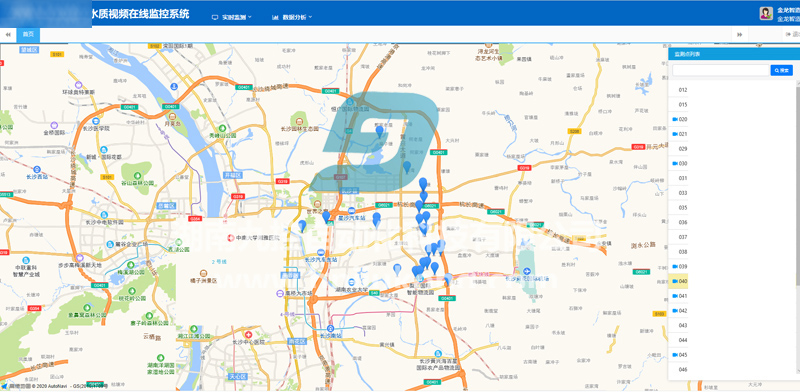
Task: Click the 监测点列表 panel header
Action: click(734, 54)
